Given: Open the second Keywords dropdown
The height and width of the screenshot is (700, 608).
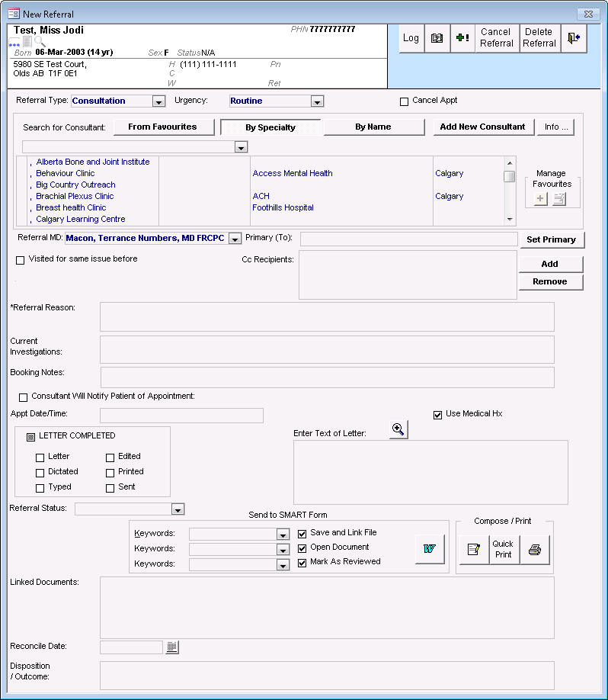Looking at the screenshot, I should tap(283, 550).
